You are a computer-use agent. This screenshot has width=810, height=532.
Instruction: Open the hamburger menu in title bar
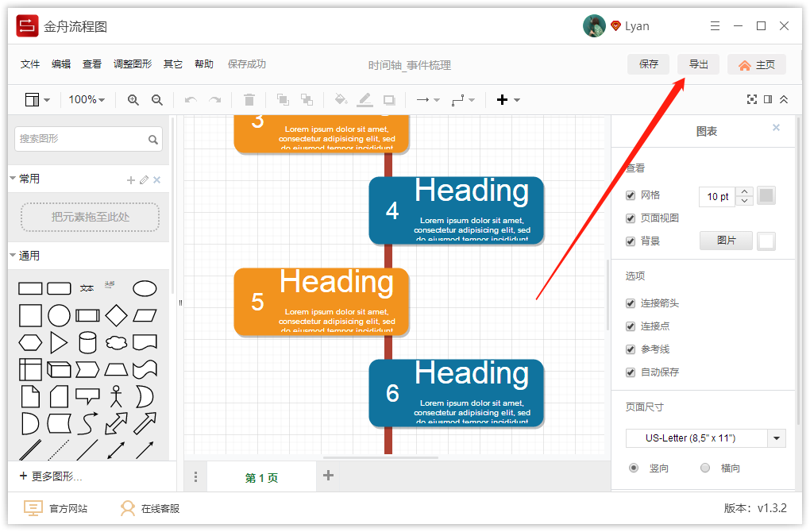coord(715,26)
